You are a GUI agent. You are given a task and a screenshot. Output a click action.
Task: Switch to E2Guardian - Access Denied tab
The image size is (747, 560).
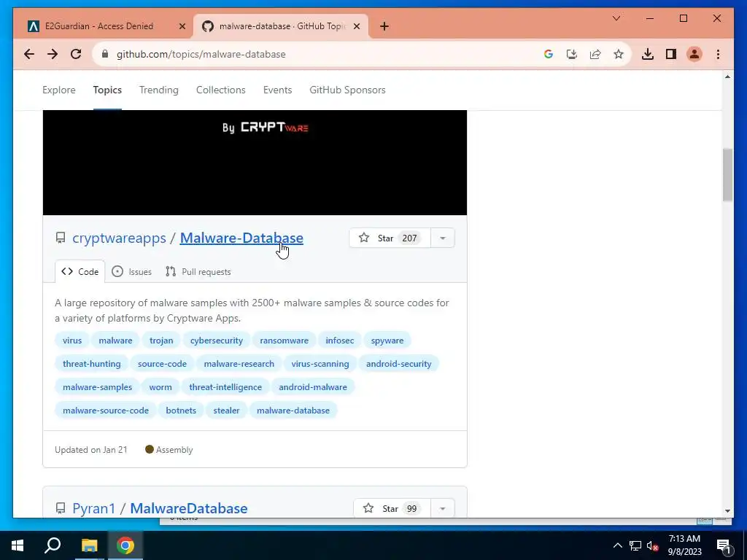click(x=99, y=26)
